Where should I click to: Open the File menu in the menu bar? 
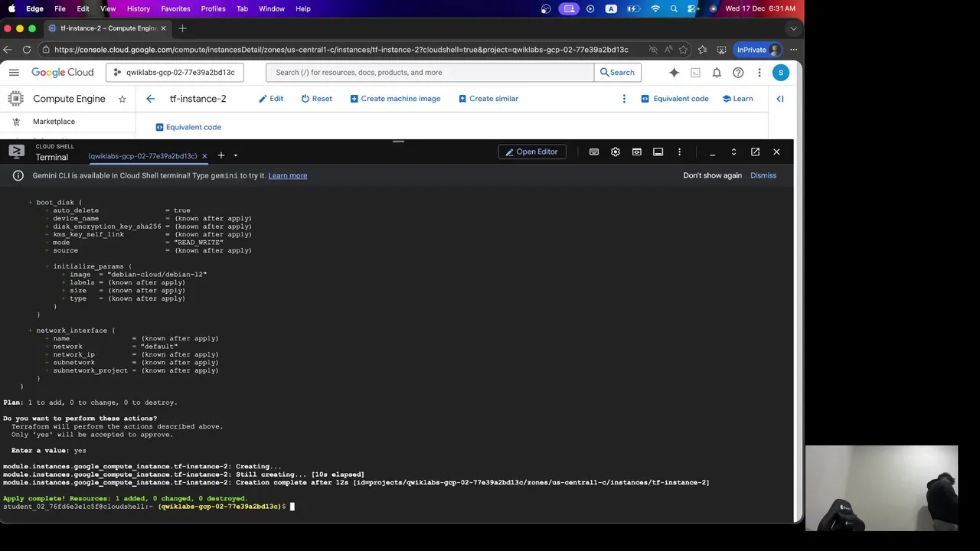click(x=60, y=8)
